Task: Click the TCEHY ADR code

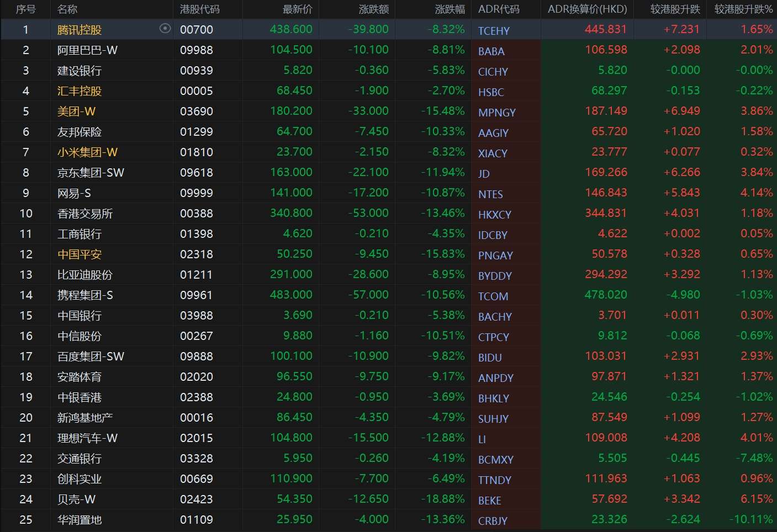Action: click(x=494, y=31)
